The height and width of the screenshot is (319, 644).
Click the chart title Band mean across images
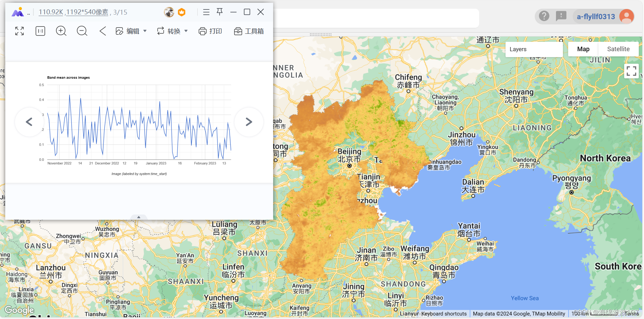click(x=69, y=77)
